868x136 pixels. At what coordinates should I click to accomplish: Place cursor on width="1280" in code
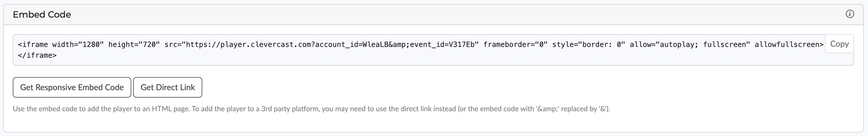coord(78,45)
